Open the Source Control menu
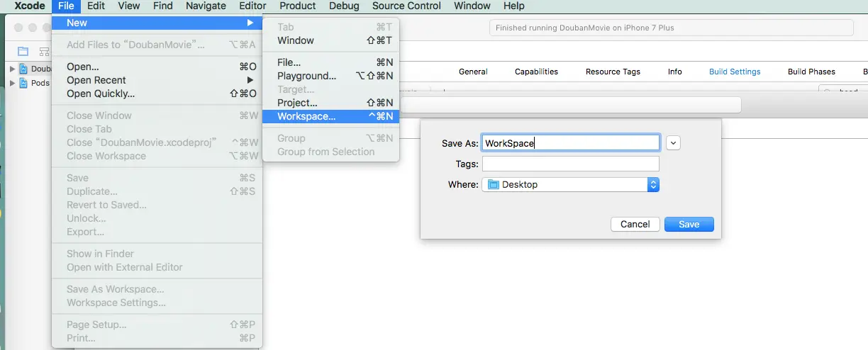Screen dimensions: 868x350 [406, 6]
